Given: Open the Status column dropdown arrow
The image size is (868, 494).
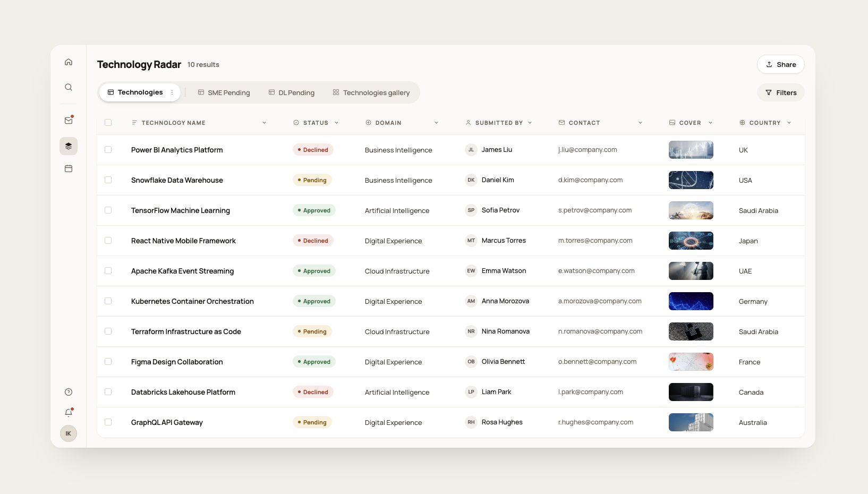Looking at the screenshot, I should [x=336, y=123].
